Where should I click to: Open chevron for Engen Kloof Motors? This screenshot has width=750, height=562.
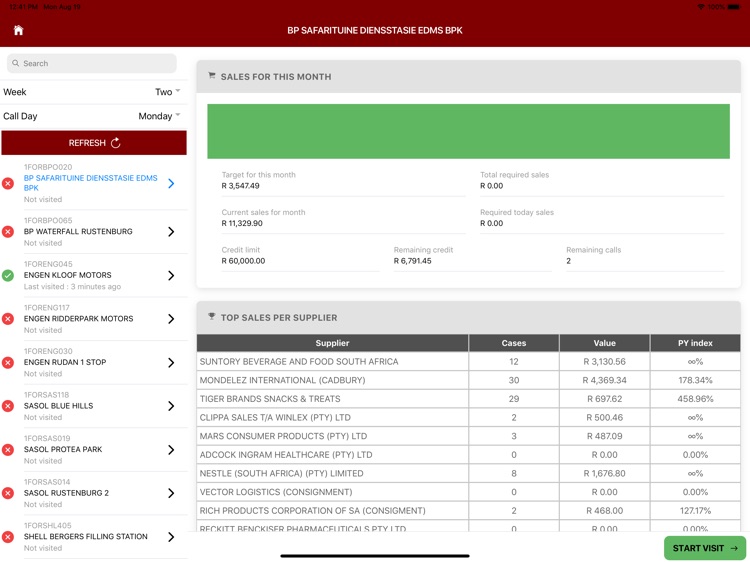(171, 275)
